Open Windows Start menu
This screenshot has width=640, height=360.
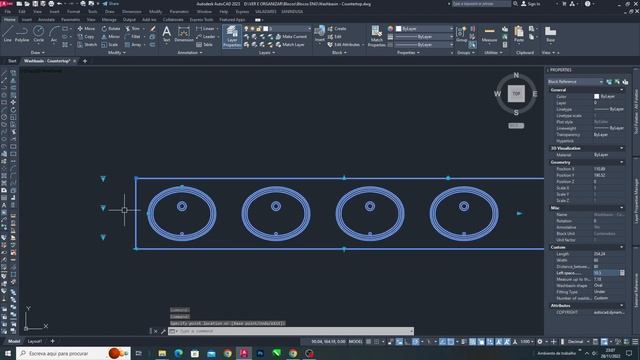[x=8, y=353]
